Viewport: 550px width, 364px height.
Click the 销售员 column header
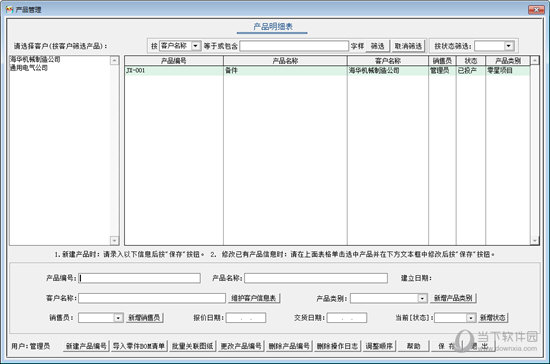tap(442, 61)
